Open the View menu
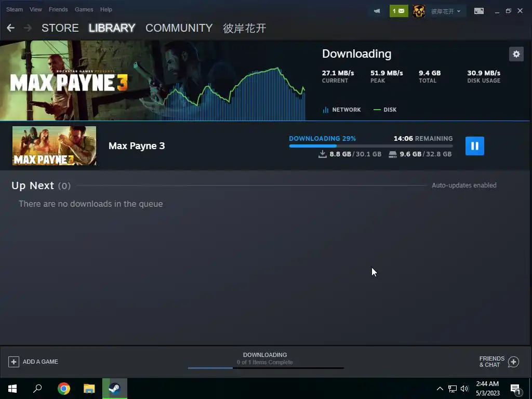The height and width of the screenshot is (399, 532). pyautogui.click(x=36, y=9)
